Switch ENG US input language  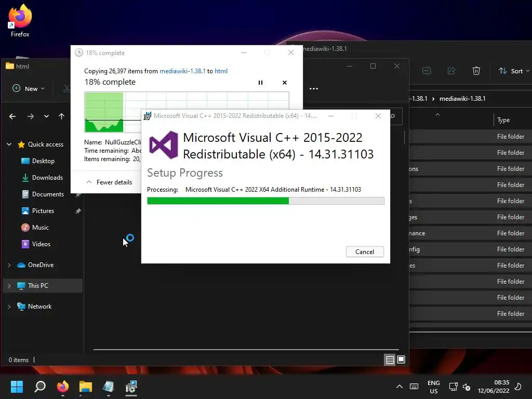(x=434, y=387)
